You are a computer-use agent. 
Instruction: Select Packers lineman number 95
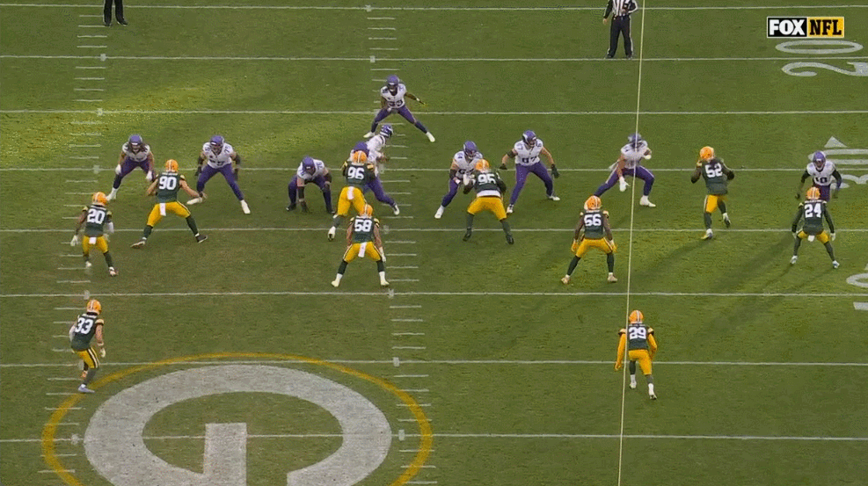(x=487, y=201)
